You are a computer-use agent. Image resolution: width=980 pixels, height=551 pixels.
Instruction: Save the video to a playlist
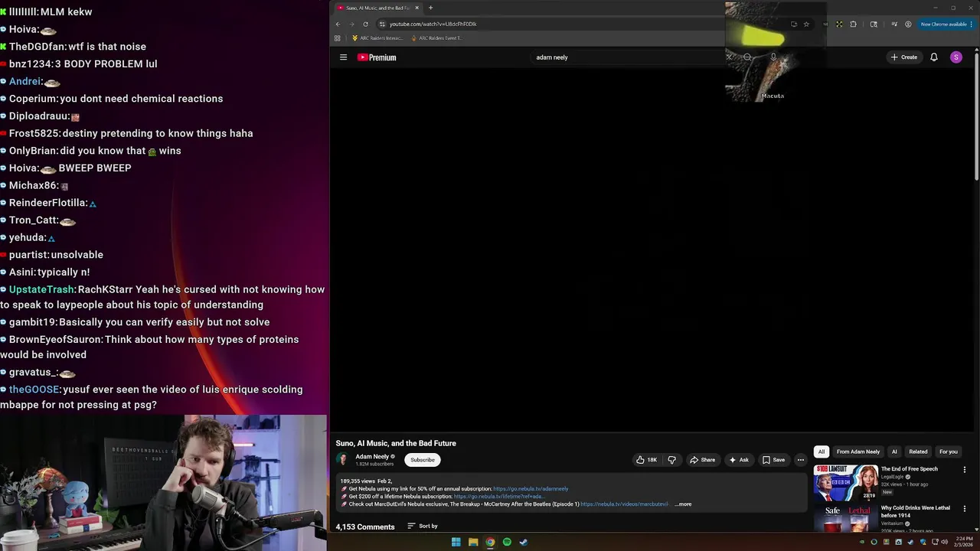coord(773,460)
